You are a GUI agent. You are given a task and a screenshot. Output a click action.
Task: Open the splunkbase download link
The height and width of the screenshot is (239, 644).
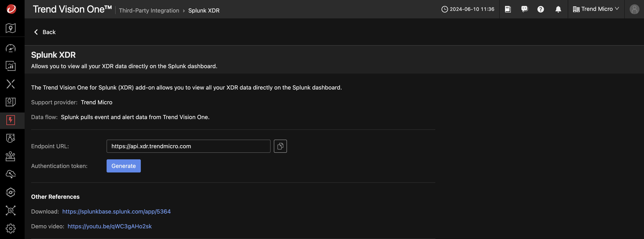(116, 211)
